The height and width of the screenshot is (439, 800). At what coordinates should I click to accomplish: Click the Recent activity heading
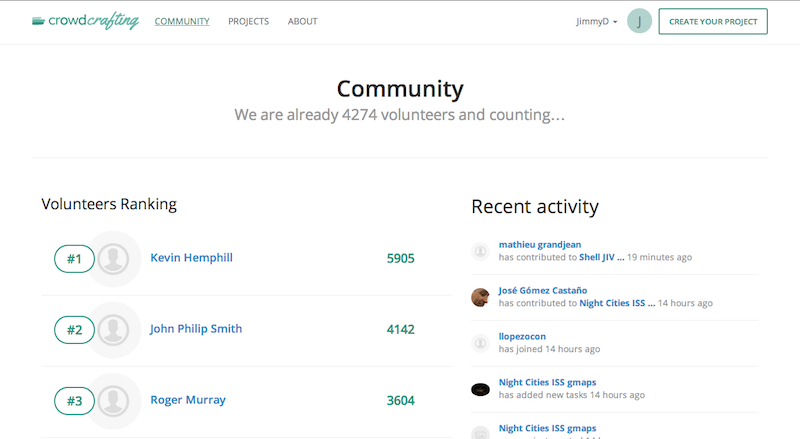(x=535, y=207)
